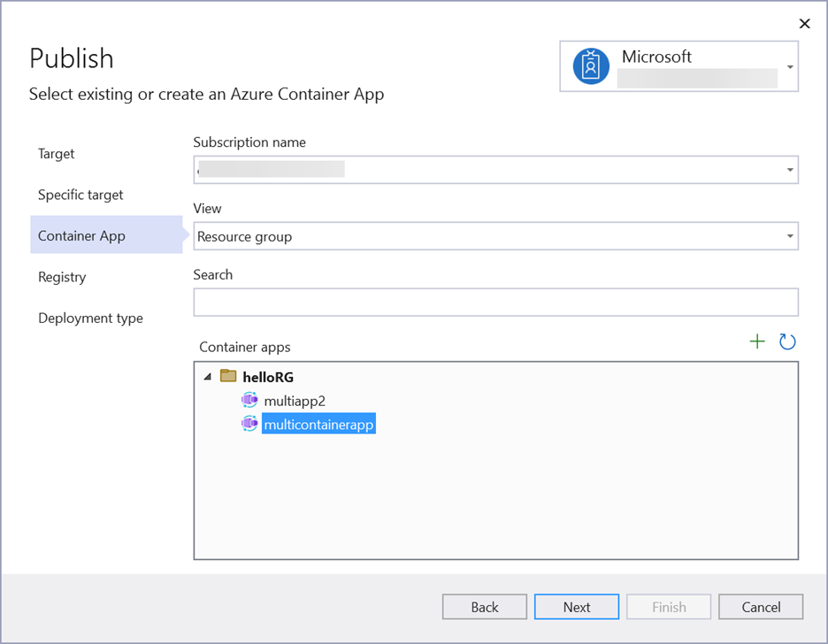
Task: Click the Microsoft account badge icon
Action: 591,66
